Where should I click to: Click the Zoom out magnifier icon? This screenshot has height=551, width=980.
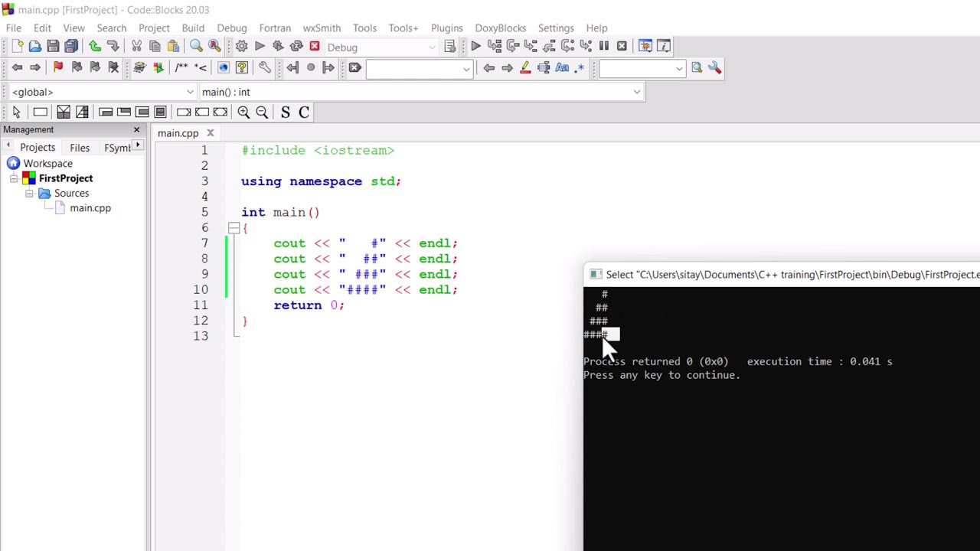pos(262,112)
